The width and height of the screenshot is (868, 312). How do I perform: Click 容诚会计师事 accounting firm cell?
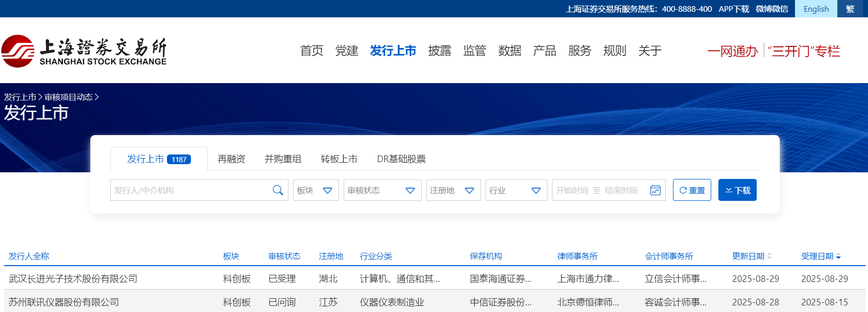click(x=676, y=302)
